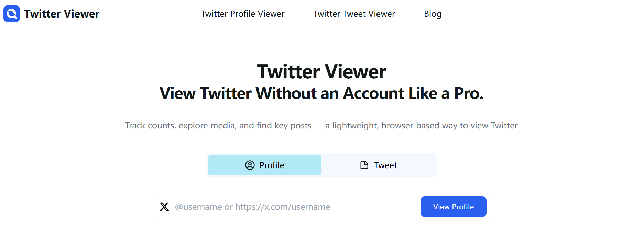Select the Profile tab label
The height and width of the screenshot is (230, 644).
point(272,165)
